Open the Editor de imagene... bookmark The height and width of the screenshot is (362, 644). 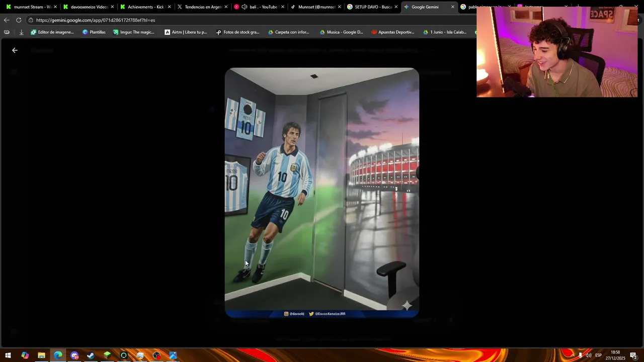52,32
